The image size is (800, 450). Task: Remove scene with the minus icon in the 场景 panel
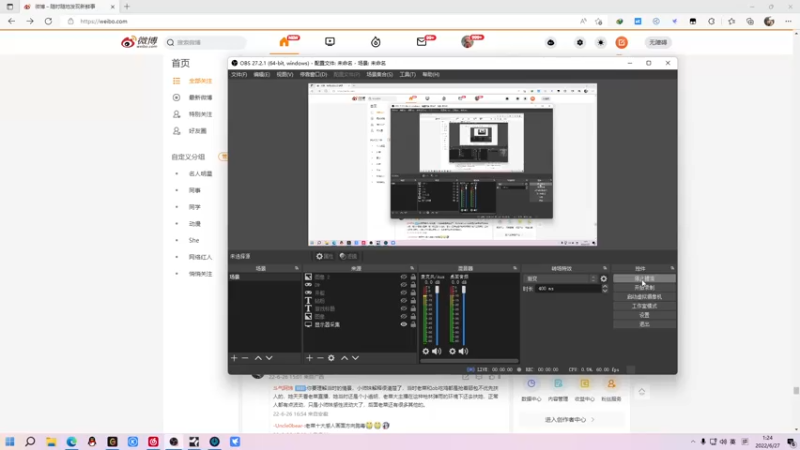tap(245, 358)
